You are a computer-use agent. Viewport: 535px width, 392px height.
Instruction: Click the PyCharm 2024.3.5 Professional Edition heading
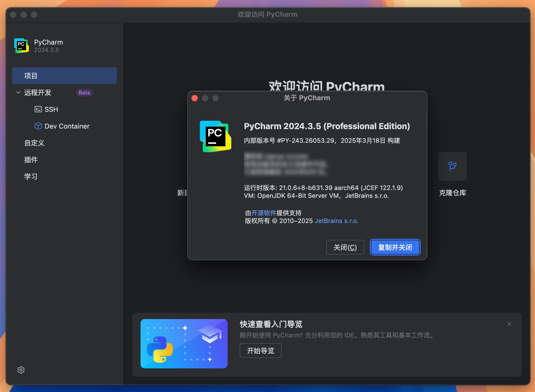tap(327, 126)
